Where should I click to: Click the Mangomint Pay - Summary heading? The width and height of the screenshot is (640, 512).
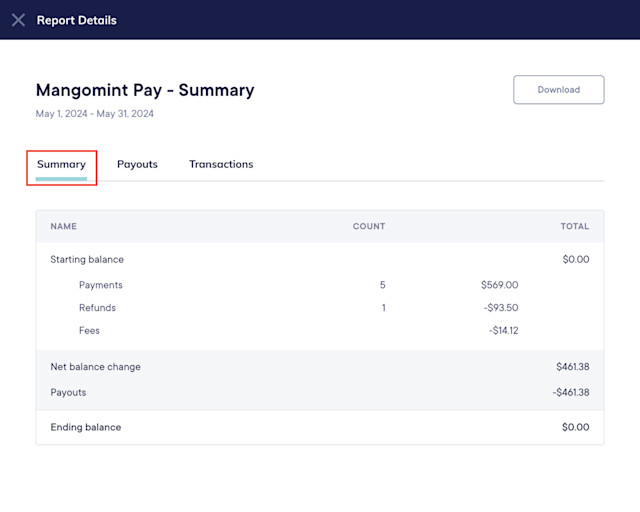tap(145, 90)
